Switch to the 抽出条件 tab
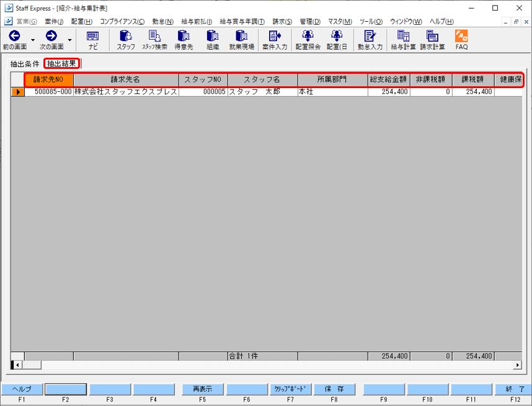The image size is (532, 406). pyautogui.click(x=25, y=64)
